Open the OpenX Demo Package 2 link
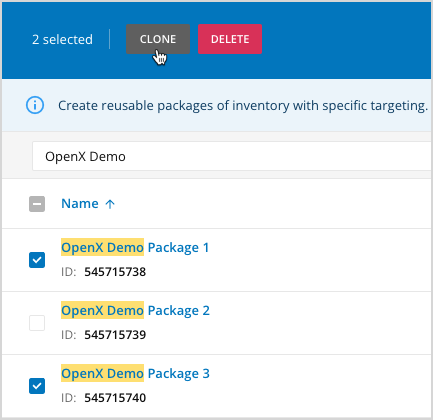 135,311
